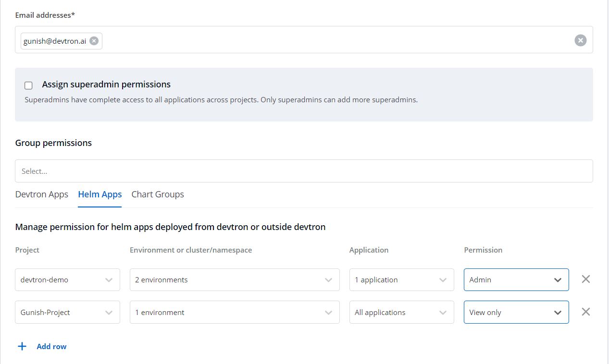Click chevron in Admin permission dropdown
This screenshot has width=609, height=364.
pos(558,280)
